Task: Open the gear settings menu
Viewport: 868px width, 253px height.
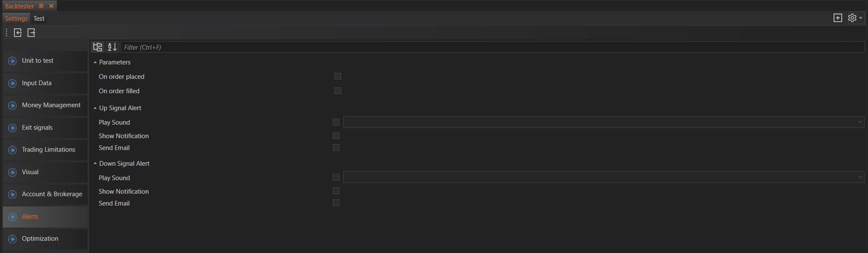Action: pos(854,18)
